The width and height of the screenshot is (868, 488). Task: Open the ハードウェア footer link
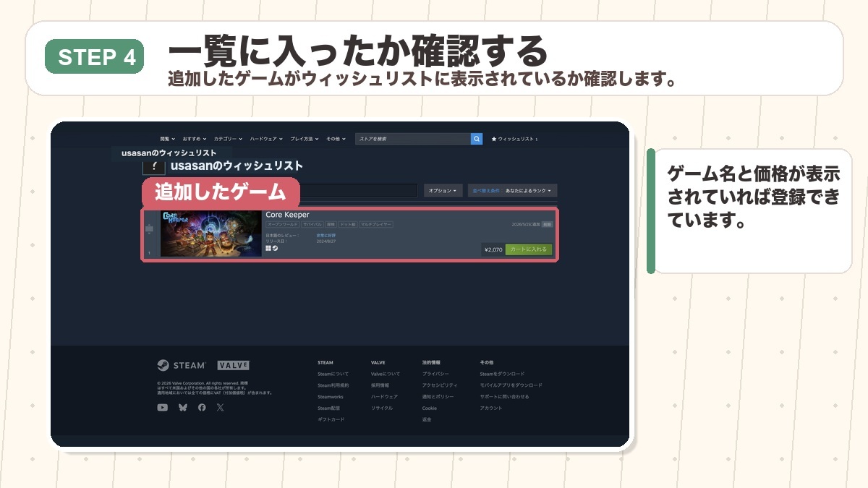tap(384, 397)
